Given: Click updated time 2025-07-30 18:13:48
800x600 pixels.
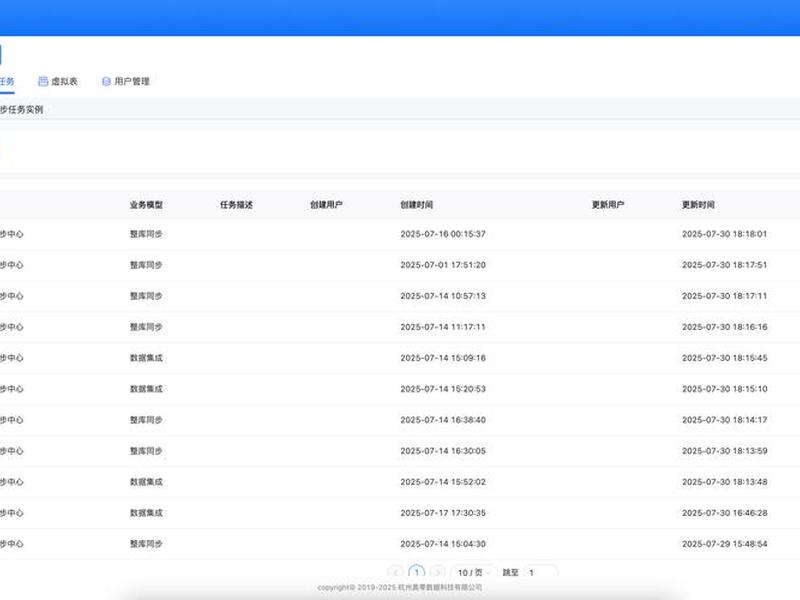Looking at the screenshot, I should [x=724, y=482].
